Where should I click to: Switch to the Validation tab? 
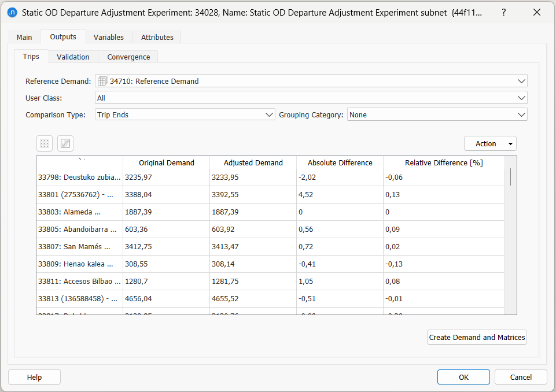(73, 57)
